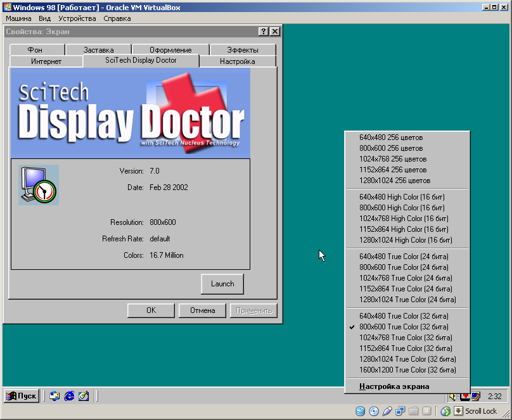Viewport: 512px width, 420px height.
Task: Launch Internet Explorer from quick launch
Action: coord(69,396)
